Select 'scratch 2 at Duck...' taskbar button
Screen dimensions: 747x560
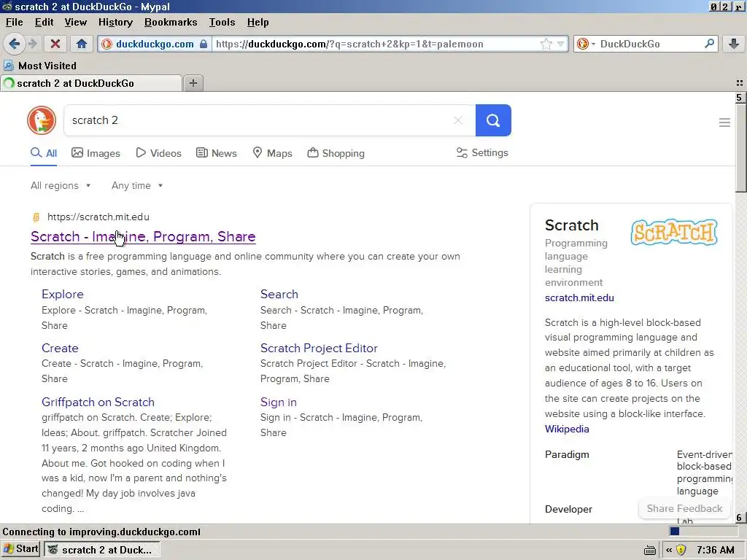(x=102, y=550)
